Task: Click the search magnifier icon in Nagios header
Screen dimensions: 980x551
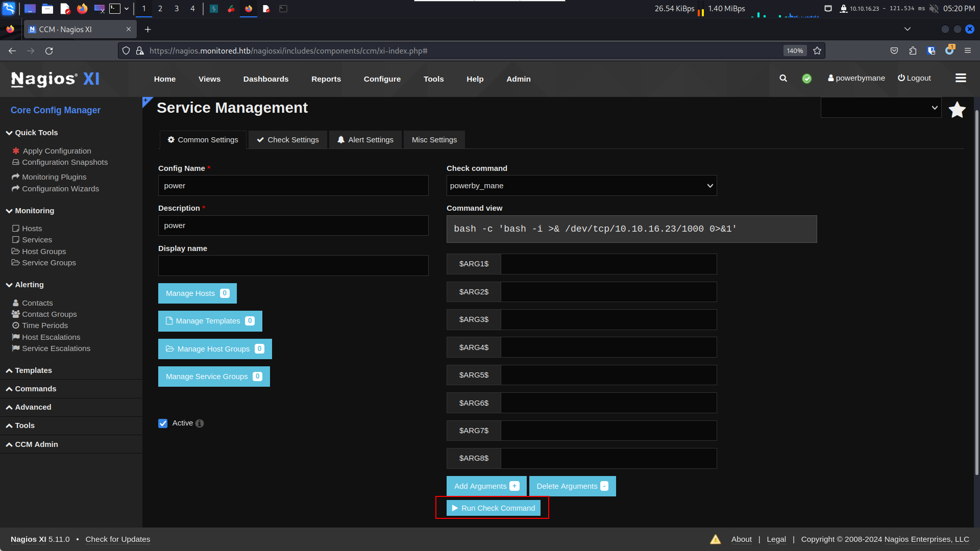Action: pyautogui.click(x=783, y=78)
